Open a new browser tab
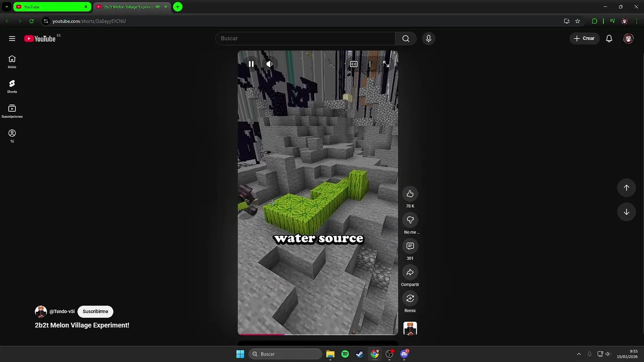Screen dimensions: 644x362 (178, 7)
